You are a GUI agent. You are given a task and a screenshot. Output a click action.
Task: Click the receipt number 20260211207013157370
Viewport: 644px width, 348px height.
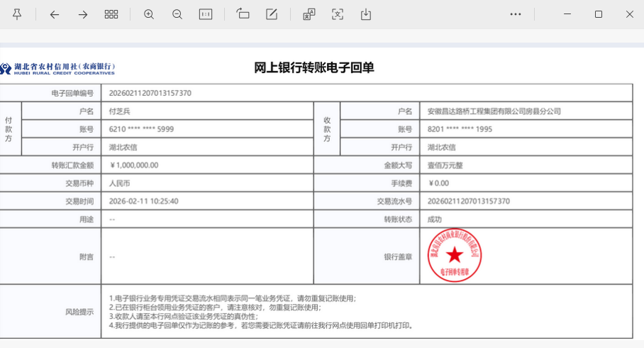tap(150, 93)
